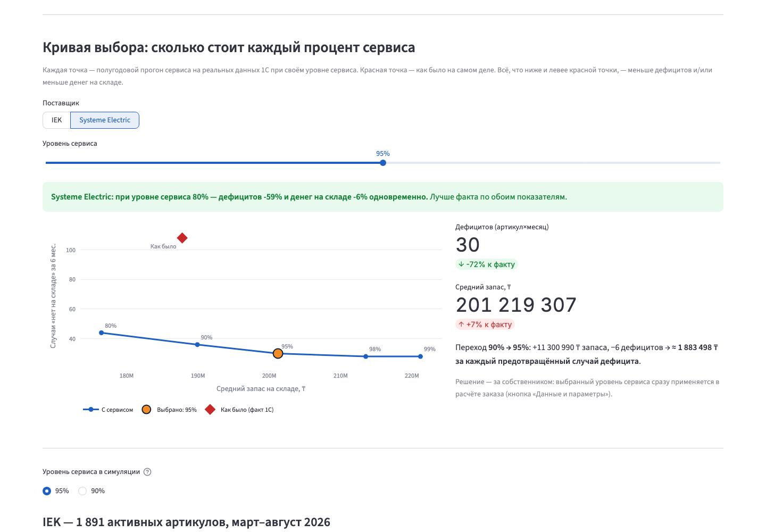Screen dimensions: 766x532
Task: Click the '+7% к факту' red badge
Action: [485, 325]
